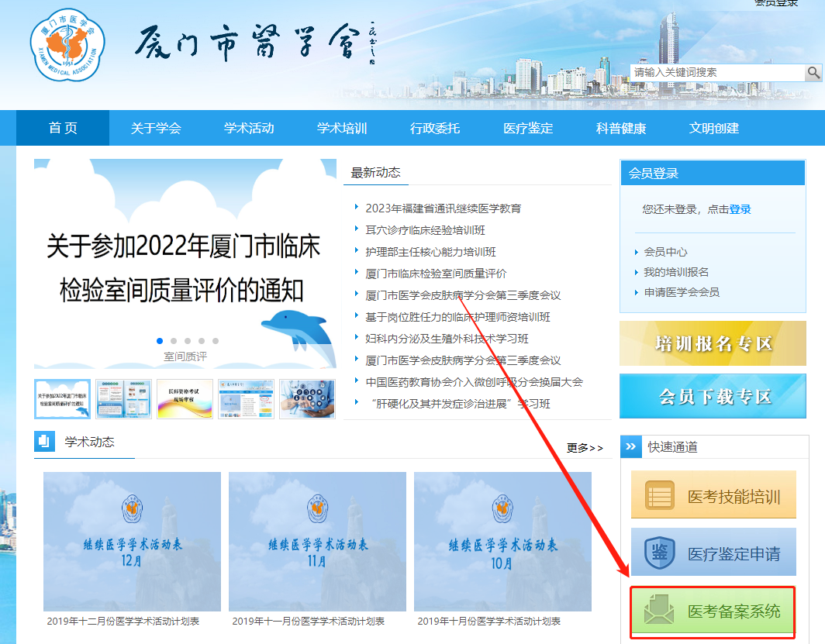The width and height of the screenshot is (825, 644).
Task: Open news 基于岗位胜任力的临床护理师资培训班
Action: (457, 317)
